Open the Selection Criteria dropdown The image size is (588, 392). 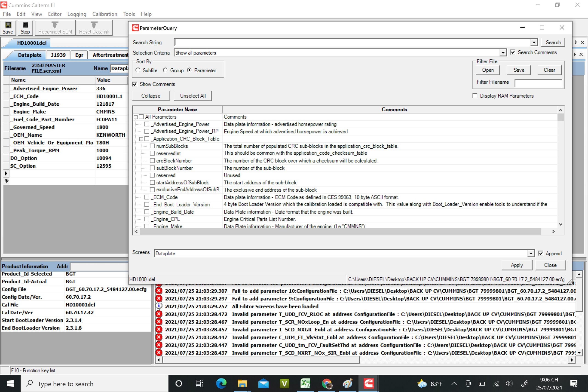coord(503,53)
